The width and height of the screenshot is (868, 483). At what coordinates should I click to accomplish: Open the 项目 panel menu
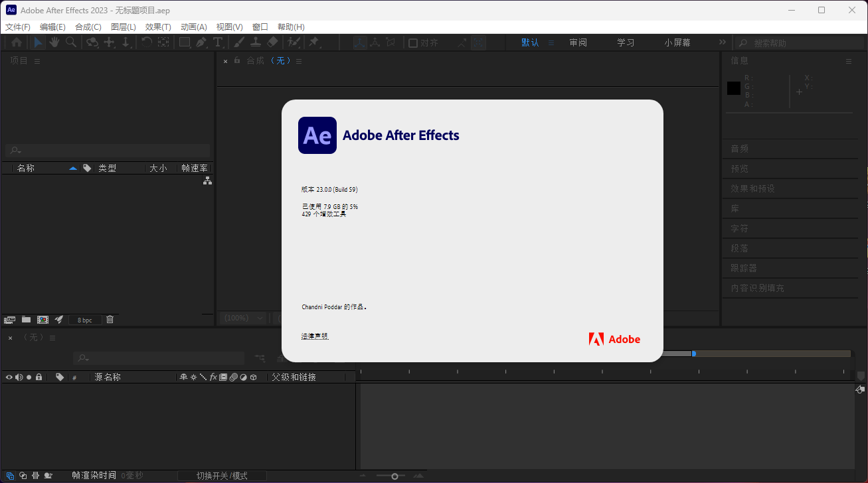[37, 61]
